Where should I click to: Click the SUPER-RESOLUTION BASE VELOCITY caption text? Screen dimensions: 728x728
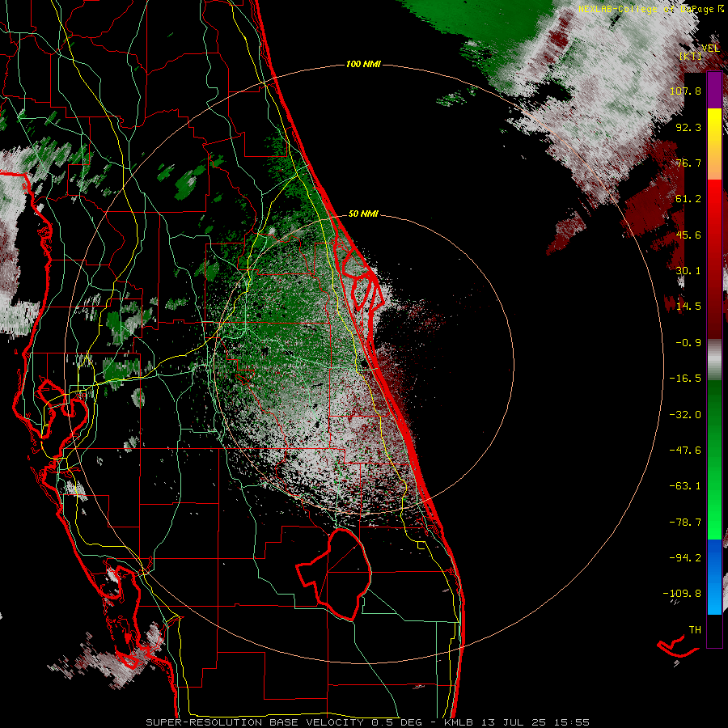pos(255,722)
